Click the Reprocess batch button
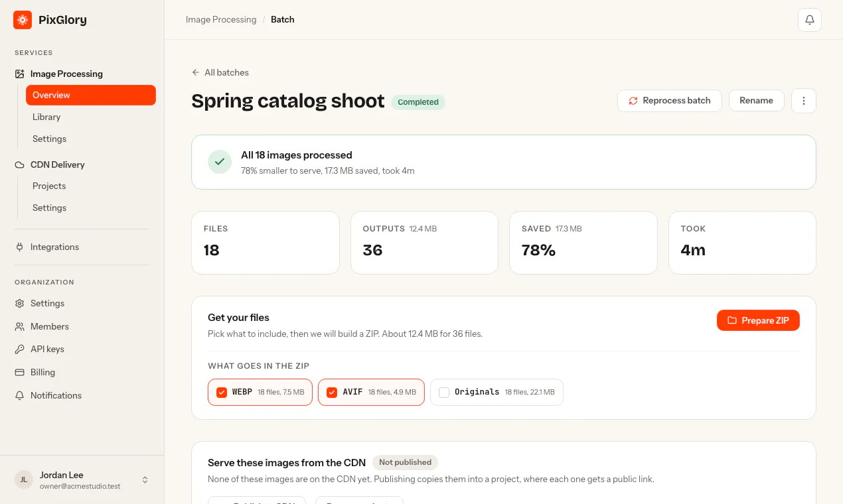 [670, 101]
